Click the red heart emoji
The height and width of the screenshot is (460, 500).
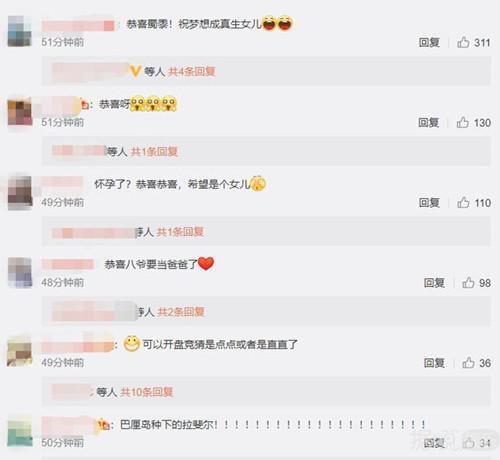[206, 263]
